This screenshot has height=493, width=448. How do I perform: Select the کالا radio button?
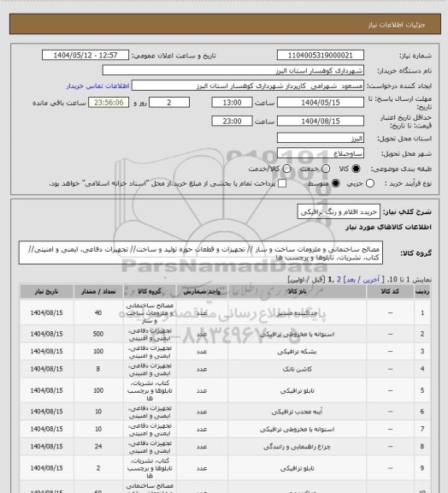coord(356,169)
